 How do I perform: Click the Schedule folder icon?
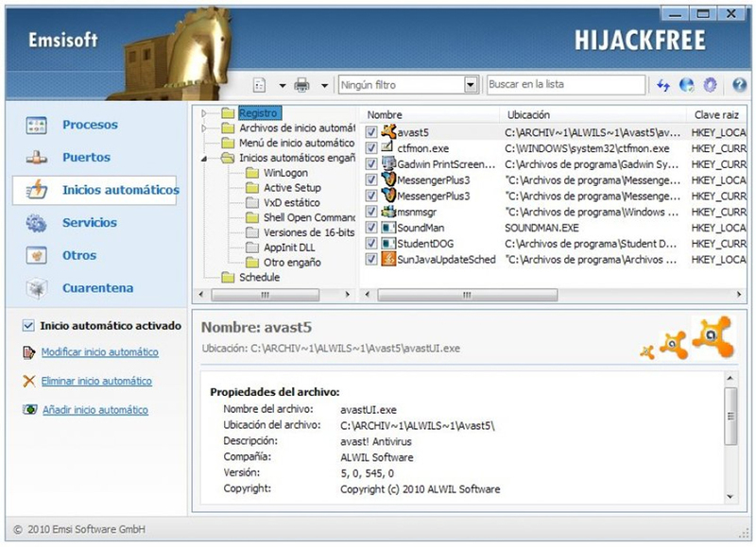(228, 277)
